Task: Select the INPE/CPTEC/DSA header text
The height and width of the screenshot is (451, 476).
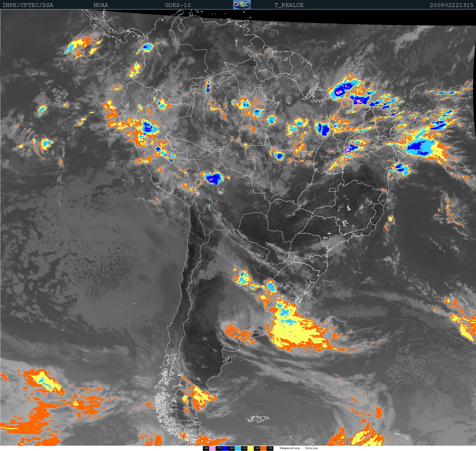Action: click(28, 5)
